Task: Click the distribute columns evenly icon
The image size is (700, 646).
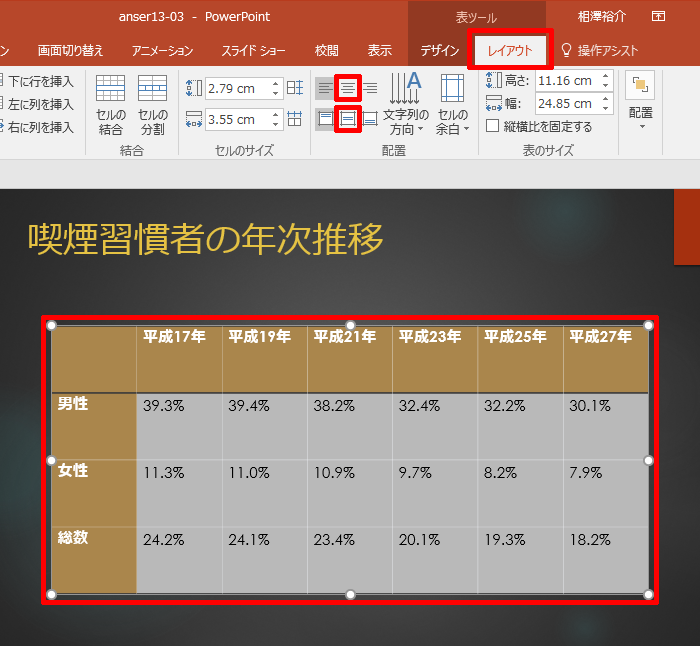Action: pyautogui.click(x=295, y=119)
